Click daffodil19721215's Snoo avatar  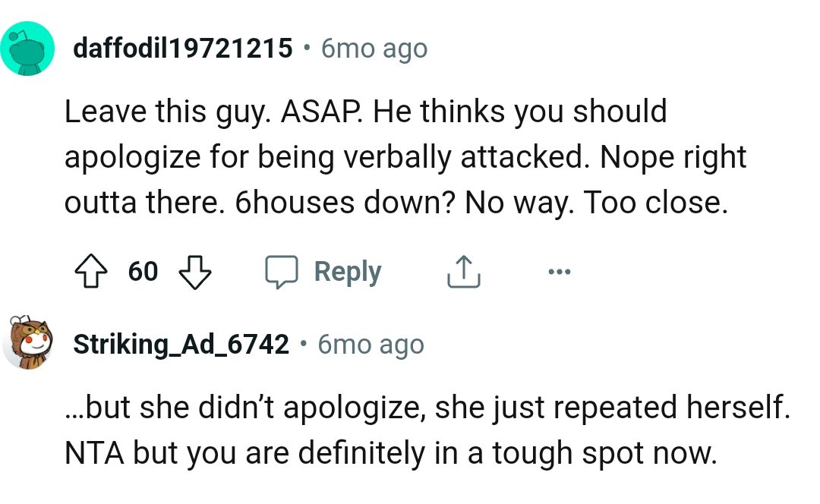pyautogui.click(x=29, y=47)
